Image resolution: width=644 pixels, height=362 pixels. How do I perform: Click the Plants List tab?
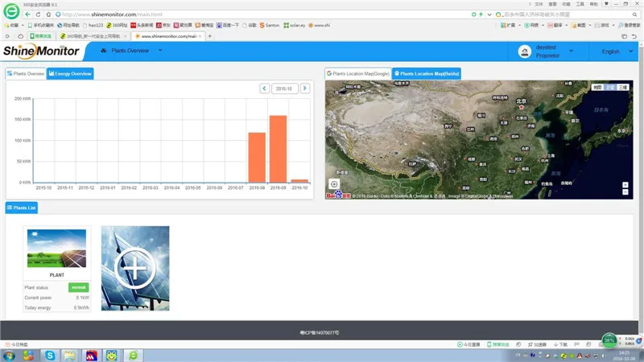(x=22, y=208)
